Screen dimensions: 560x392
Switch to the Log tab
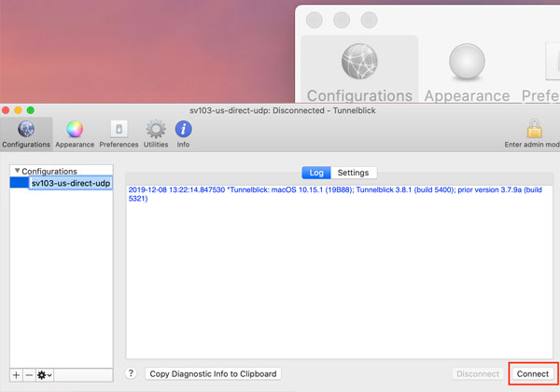tap(316, 173)
